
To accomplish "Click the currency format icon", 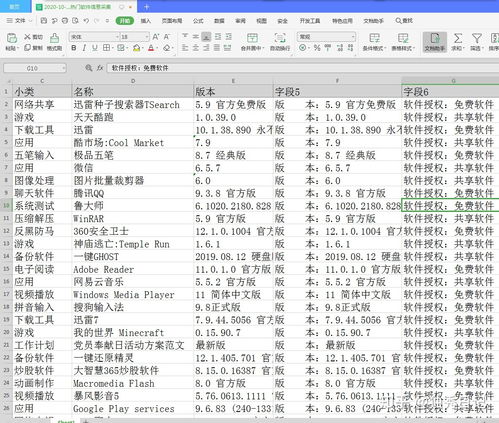I will pyautogui.click(x=302, y=48).
